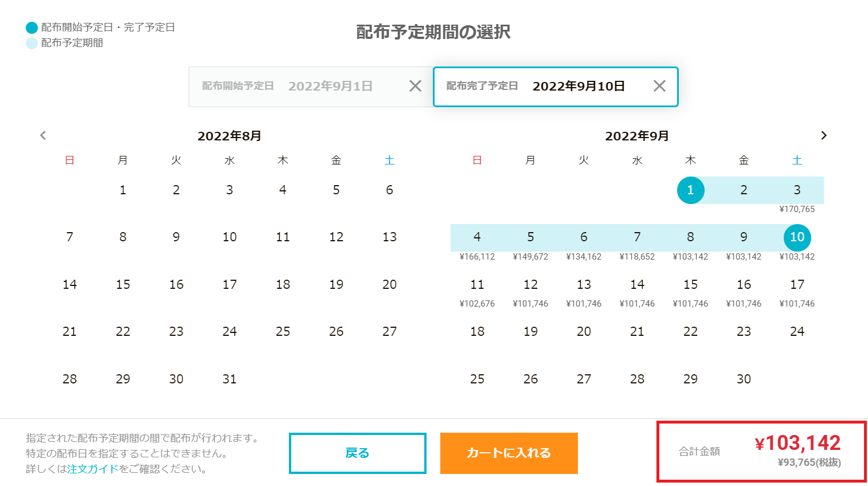The image size is (868, 486).
Task: Clear the 配布完了予定日 date with X icon
Action: tap(660, 86)
